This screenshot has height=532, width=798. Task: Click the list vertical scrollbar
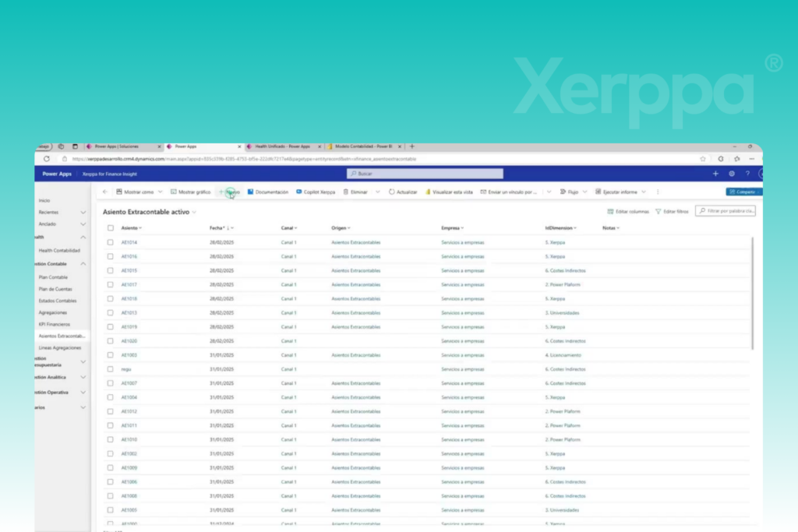point(752,293)
